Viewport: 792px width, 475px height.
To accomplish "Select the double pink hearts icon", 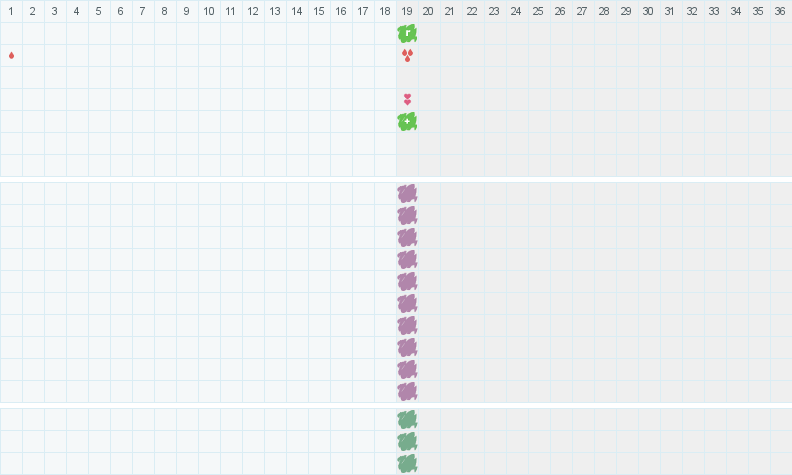I will pyautogui.click(x=407, y=100).
